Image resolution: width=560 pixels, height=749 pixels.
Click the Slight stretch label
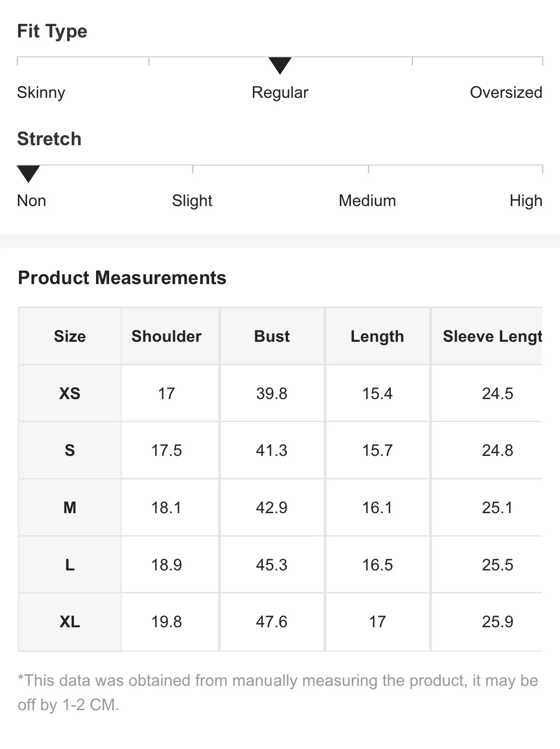[x=192, y=201]
